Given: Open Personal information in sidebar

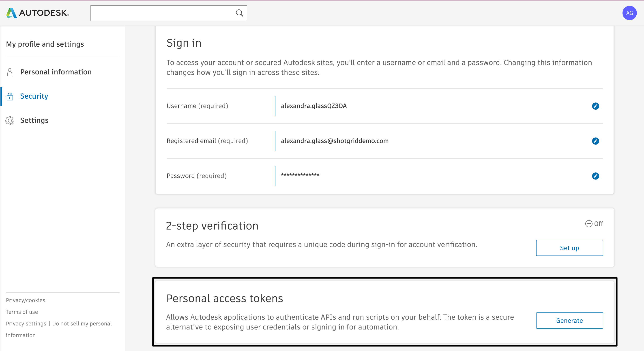Looking at the screenshot, I should pos(56,72).
